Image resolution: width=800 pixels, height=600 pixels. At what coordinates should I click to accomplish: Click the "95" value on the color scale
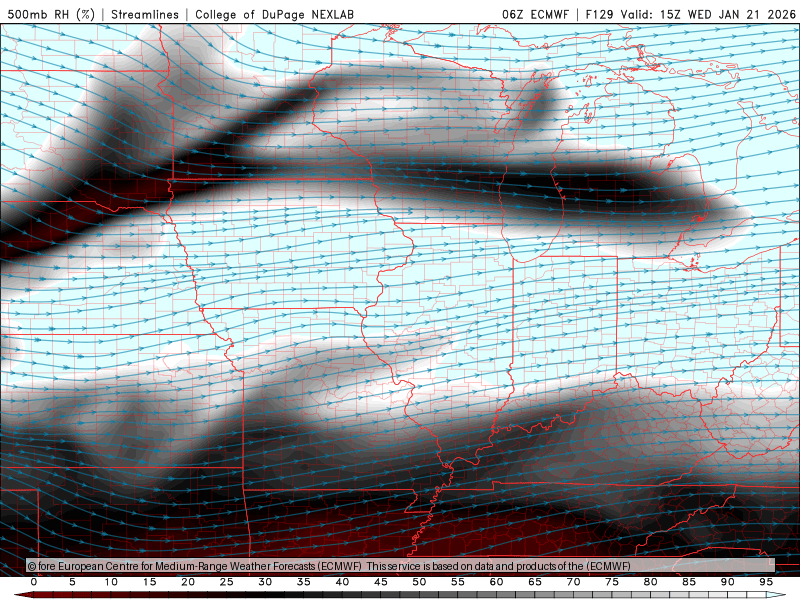coord(766,582)
